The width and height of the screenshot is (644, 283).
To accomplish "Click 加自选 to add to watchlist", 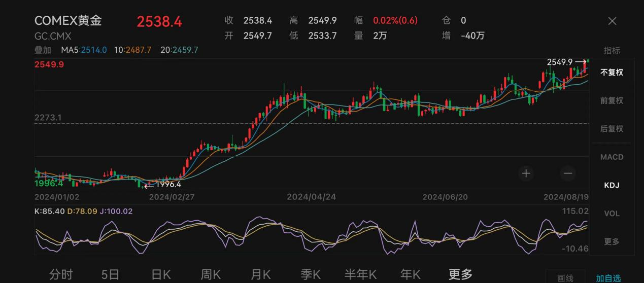I will [608, 278].
